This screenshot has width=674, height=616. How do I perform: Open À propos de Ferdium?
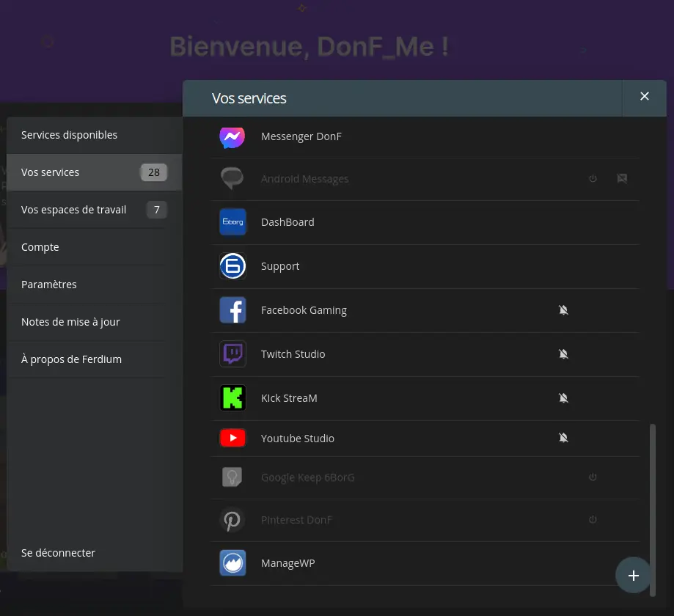pos(94,359)
